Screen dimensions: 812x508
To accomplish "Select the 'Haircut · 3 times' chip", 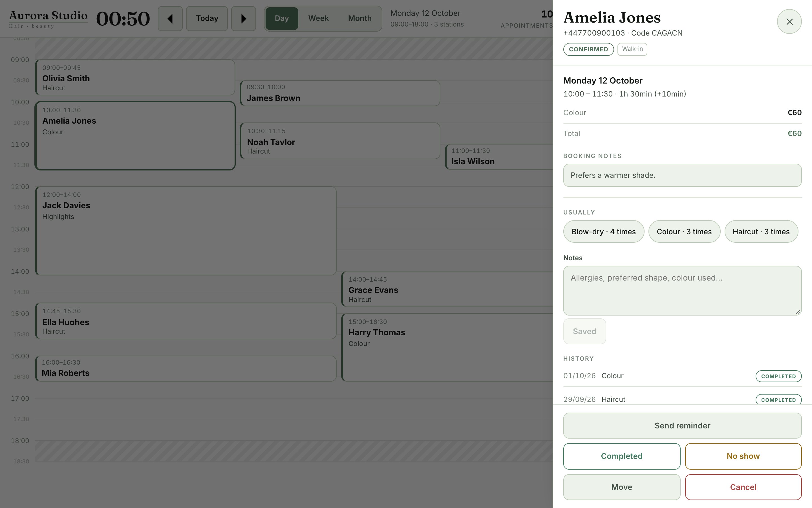I will click(761, 231).
